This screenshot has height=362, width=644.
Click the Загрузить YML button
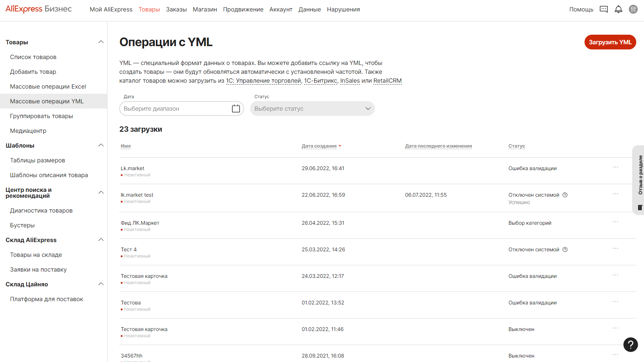pos(610,42)
